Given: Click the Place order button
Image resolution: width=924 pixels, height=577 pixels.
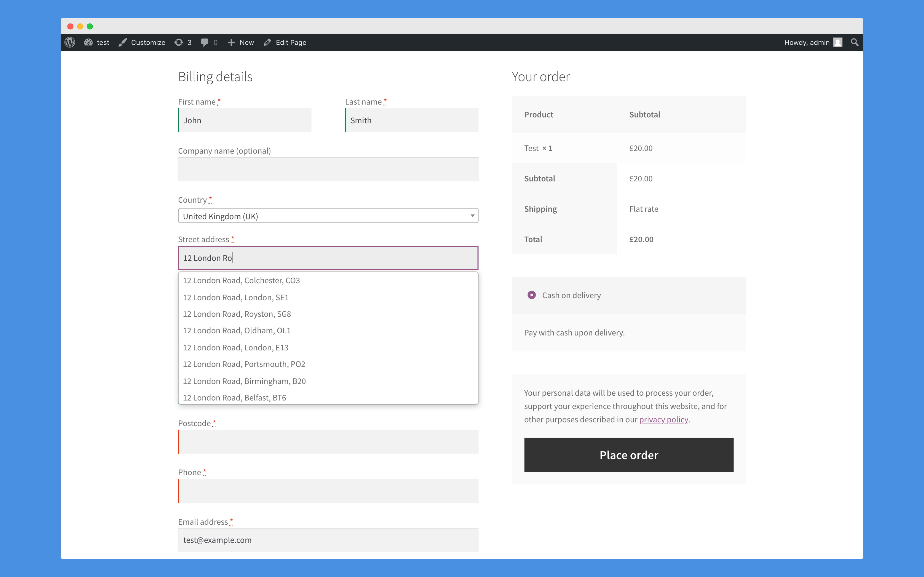Looking at the screenshot, I should [628, 455].
